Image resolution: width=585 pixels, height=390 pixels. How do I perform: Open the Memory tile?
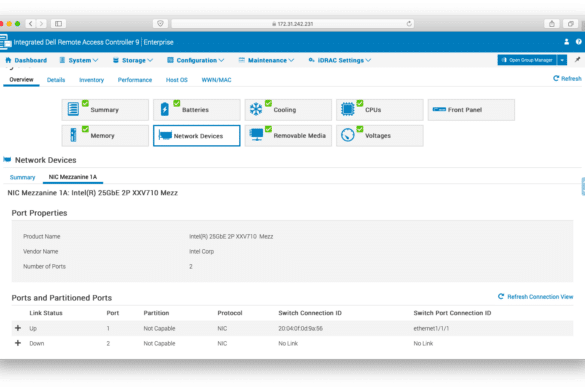click(105, 135)
